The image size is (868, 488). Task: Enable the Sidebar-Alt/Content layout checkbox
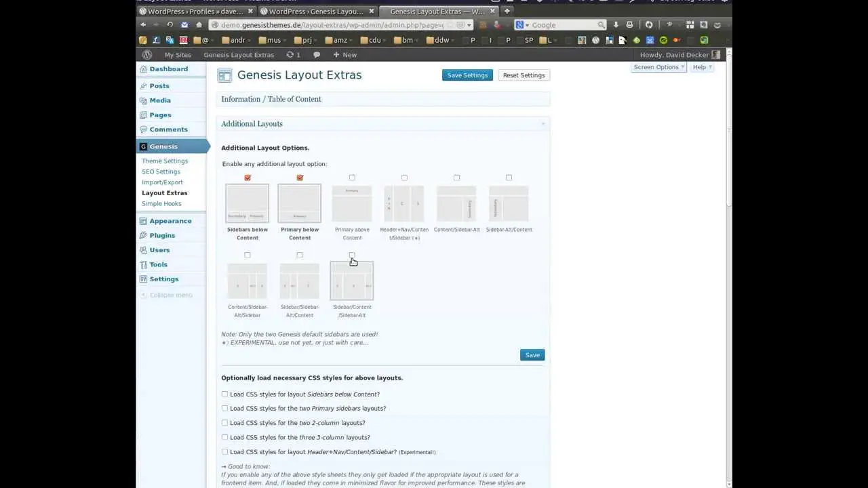[509, 178]
